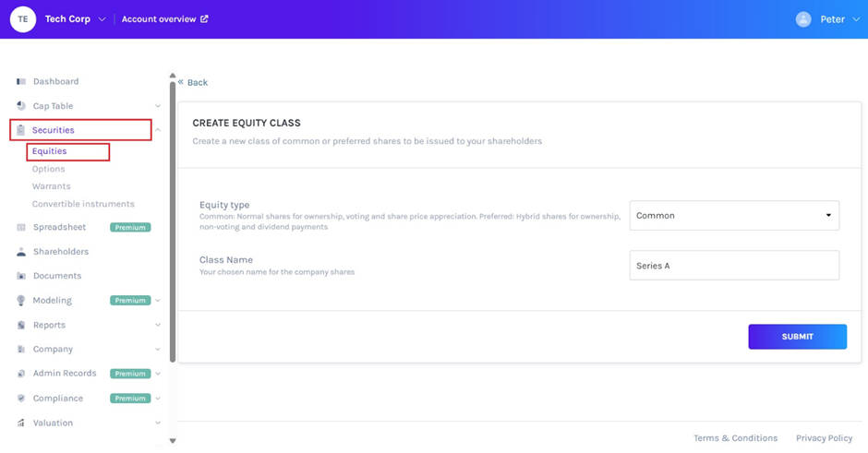
Task: Expand the Tech Corp company switcher
Action: pyautogui.click(x=102, y=19)
